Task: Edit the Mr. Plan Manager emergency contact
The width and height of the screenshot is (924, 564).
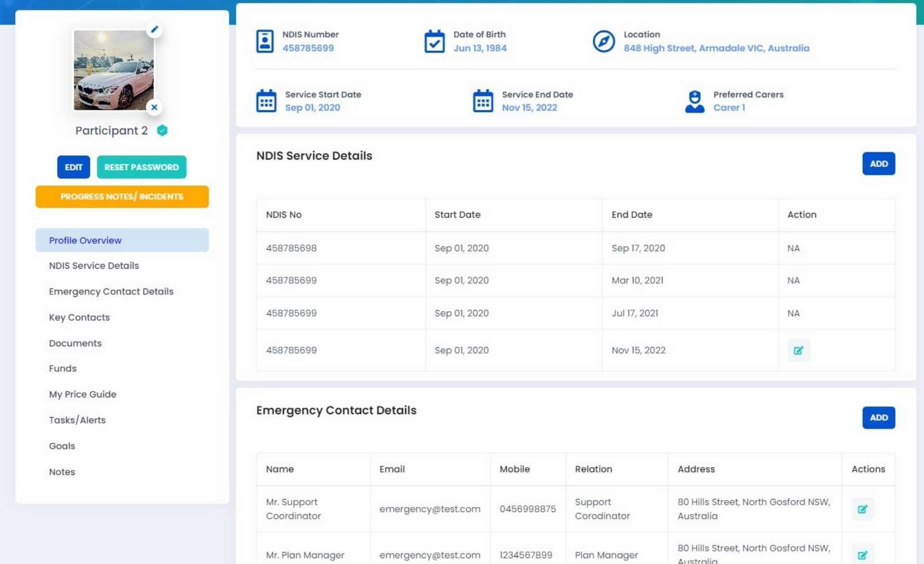Action: tap(862, 555)
